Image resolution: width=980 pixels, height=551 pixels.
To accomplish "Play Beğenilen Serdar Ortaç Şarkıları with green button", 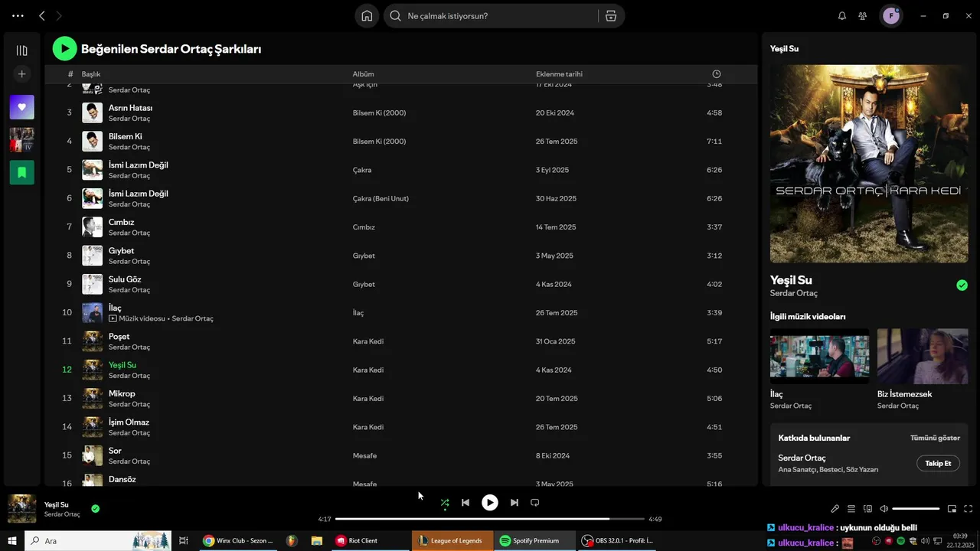I will point(64,49).
